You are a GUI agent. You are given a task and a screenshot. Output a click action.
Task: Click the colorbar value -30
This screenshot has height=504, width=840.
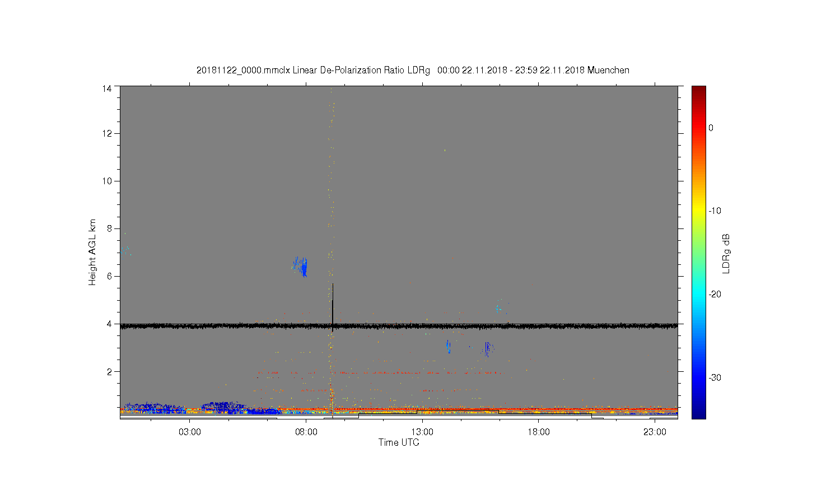(715, 377)
